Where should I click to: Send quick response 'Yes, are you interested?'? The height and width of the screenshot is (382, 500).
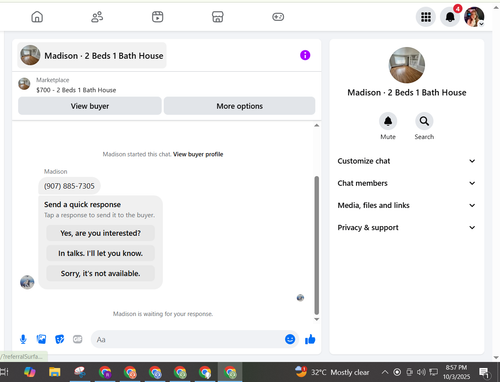[100, 233]
